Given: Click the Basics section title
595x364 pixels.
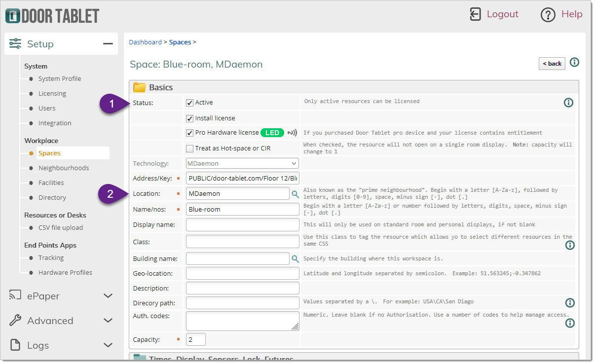Looking at the screenshot, I should tap(161, 87).
